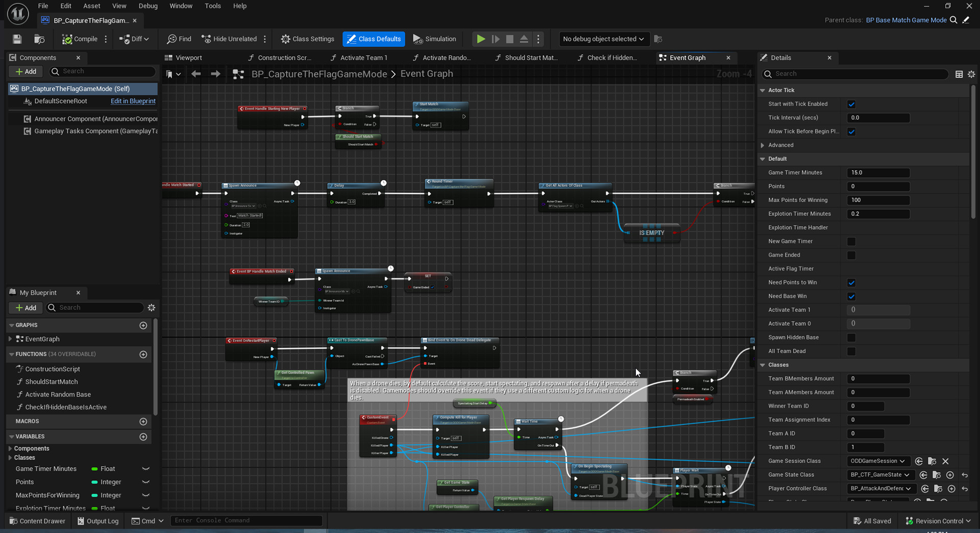Add a new component with Add button
Viewport: 980px width, 533px height.
(26, 71)
